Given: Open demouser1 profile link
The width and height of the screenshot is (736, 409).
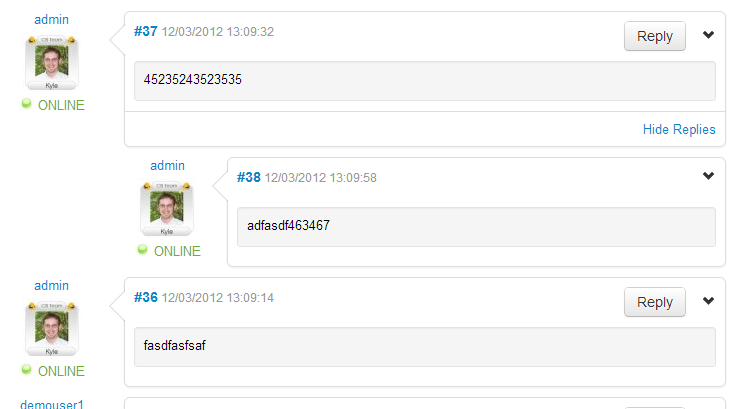Looking at the screenshot, I should [52, 404].
